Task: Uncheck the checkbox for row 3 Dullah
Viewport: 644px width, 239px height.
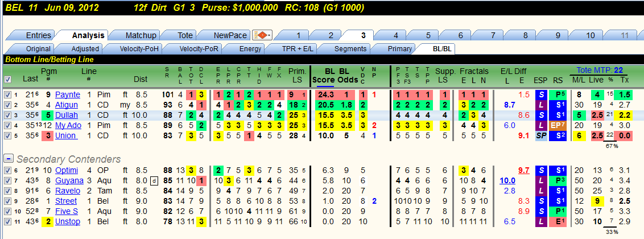Action: tap(7, 115)
